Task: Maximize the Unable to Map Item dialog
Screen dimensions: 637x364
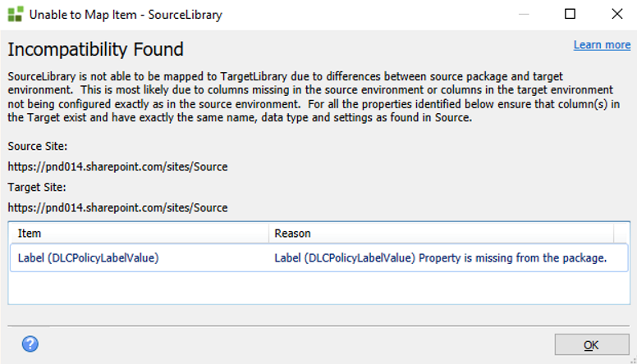Action: click(x=570, y=14)
